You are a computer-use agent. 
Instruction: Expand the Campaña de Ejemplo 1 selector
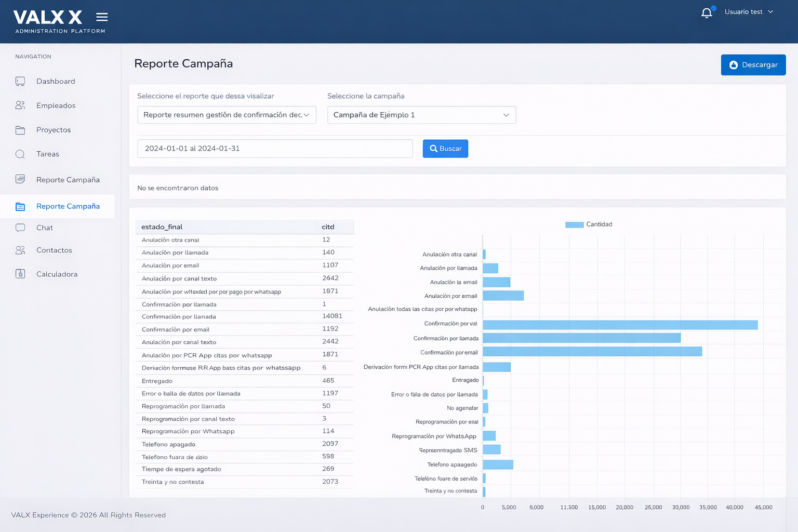tap(421, 115)
